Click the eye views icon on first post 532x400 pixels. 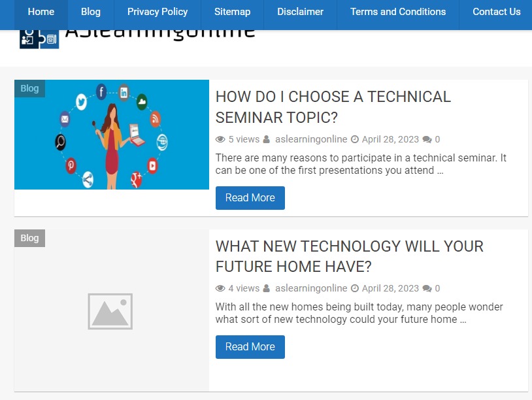(220, 139)
